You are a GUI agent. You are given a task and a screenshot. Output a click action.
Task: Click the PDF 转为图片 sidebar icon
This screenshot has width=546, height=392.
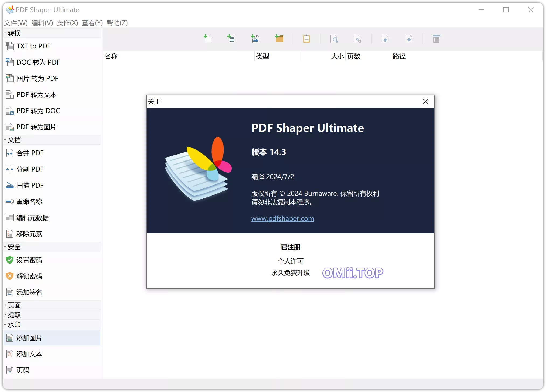10,127
